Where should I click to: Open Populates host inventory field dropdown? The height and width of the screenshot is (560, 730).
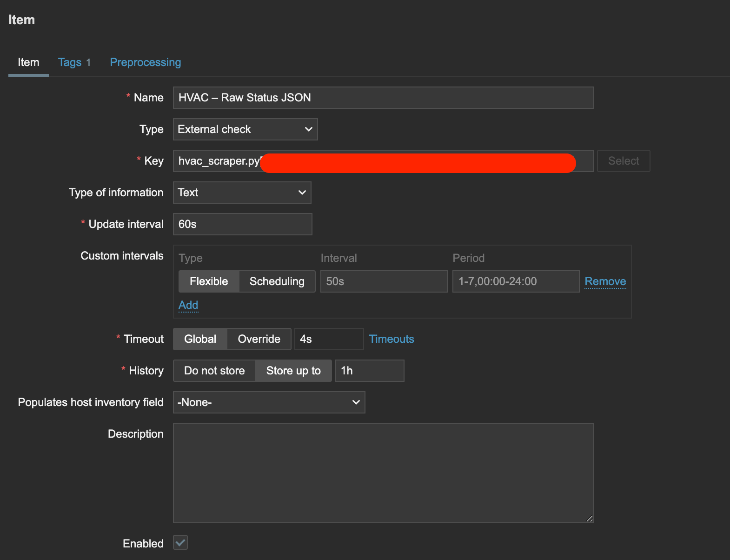point(269,402)
